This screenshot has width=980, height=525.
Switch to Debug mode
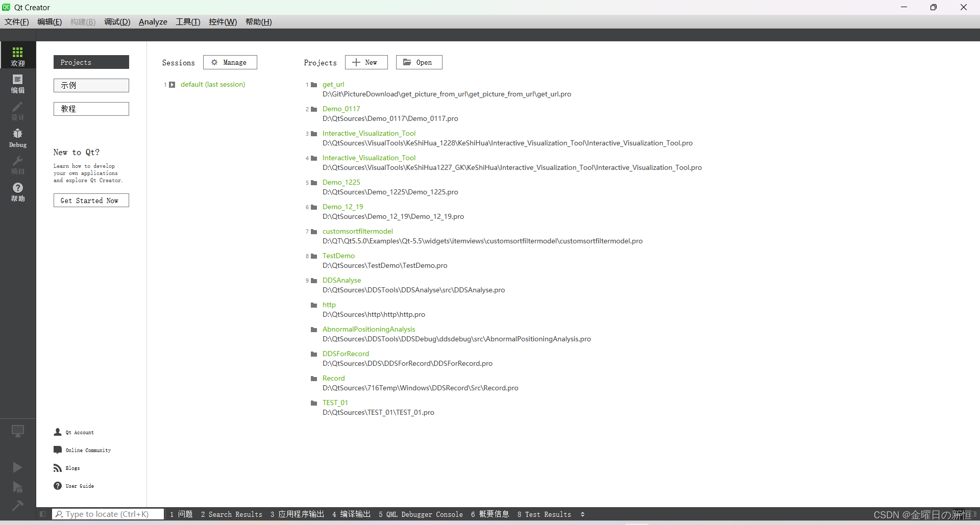(18, 137)
